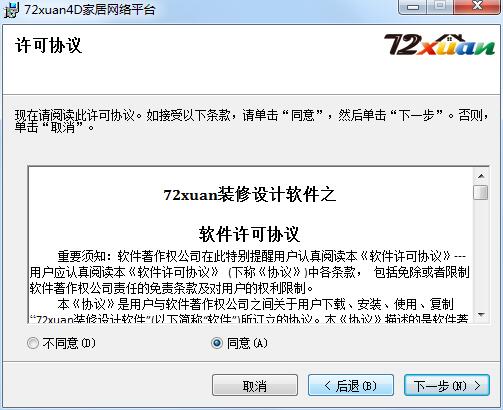Minimize the installer window
The width and height of the screenshot is (503, 410).
413,7
